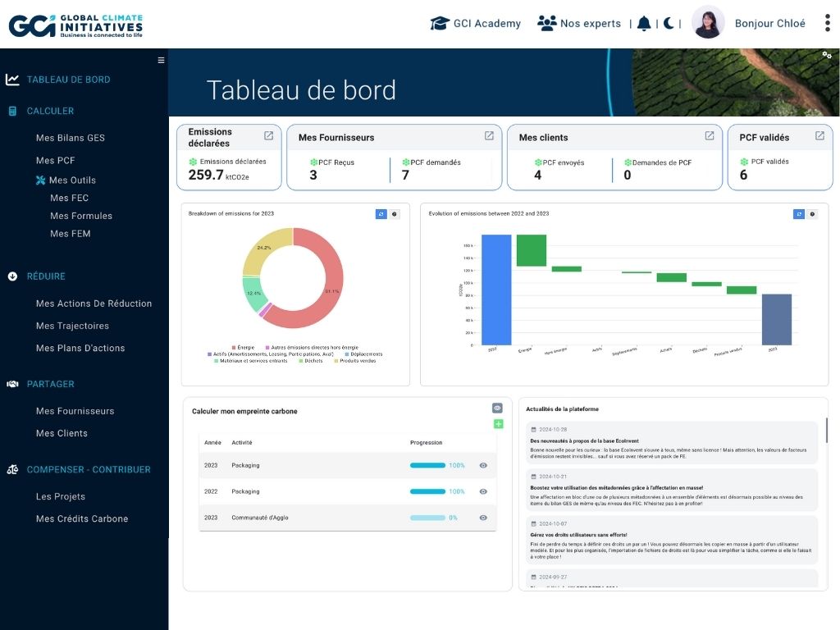Refresh the Breakdown of emissions chart
The height and width of the screenshot is (630, 840).
click(x=381, y=214)
